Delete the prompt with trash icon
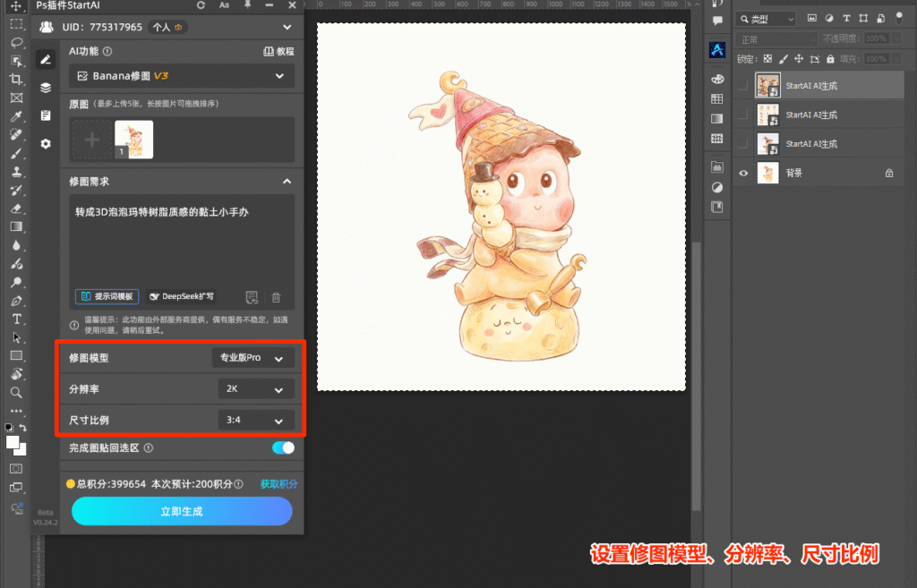 [276, 297]
